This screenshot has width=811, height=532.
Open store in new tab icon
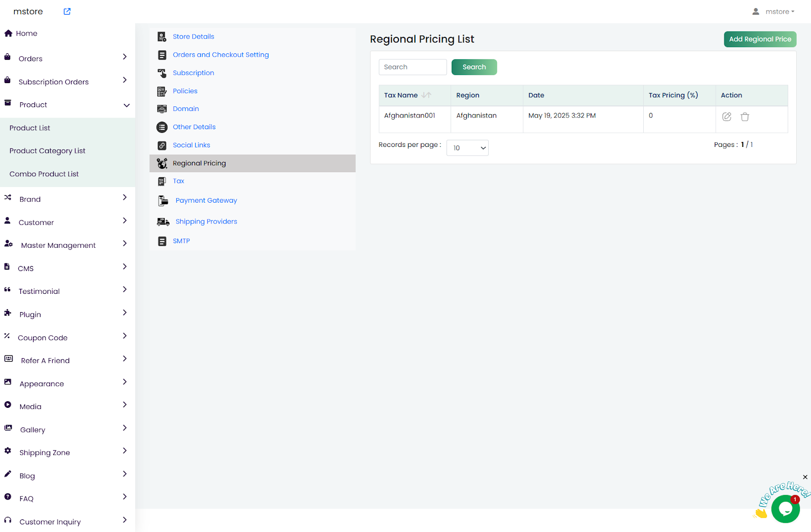pos(67,12)
